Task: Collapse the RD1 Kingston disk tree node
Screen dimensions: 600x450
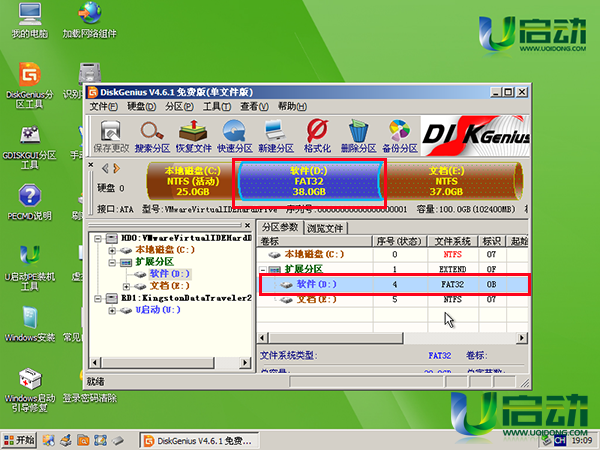Action: [x=98, y=298]
